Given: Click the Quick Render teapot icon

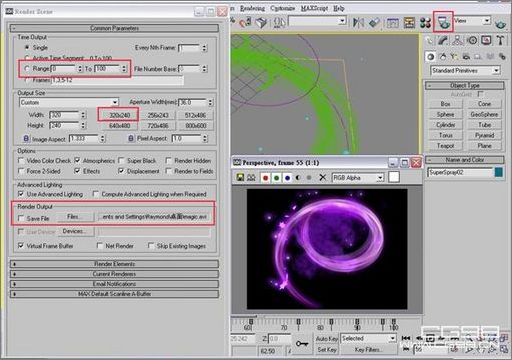Looking at the screenshot, I should click(500, 24).
